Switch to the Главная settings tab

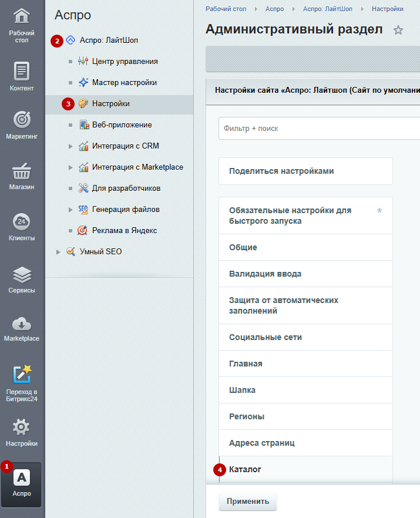305,364
